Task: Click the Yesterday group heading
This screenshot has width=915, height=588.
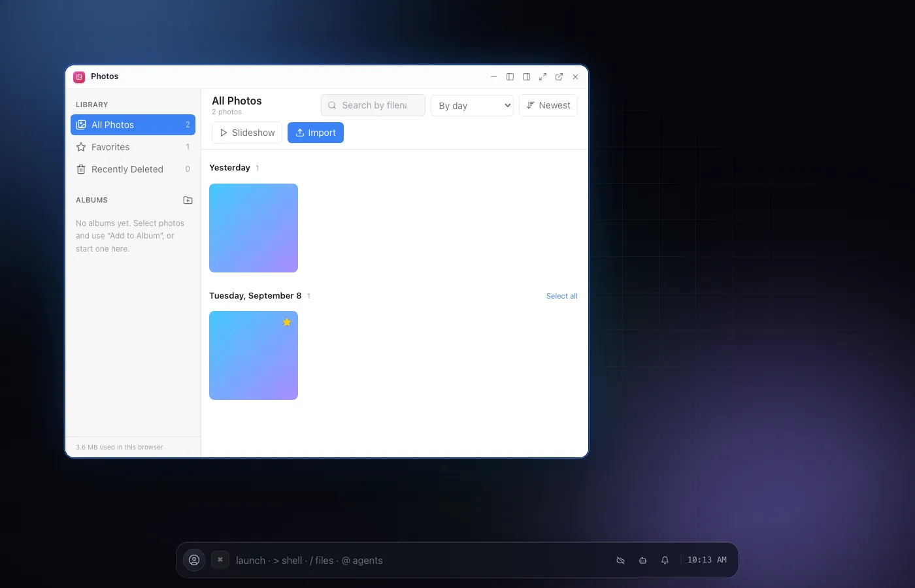Action: click(x=229, y=168)
